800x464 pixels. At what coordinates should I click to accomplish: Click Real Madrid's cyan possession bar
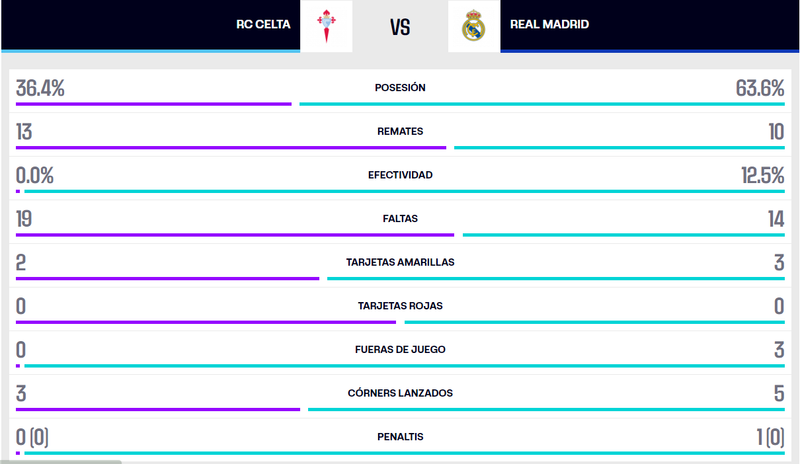coord(541,104)
